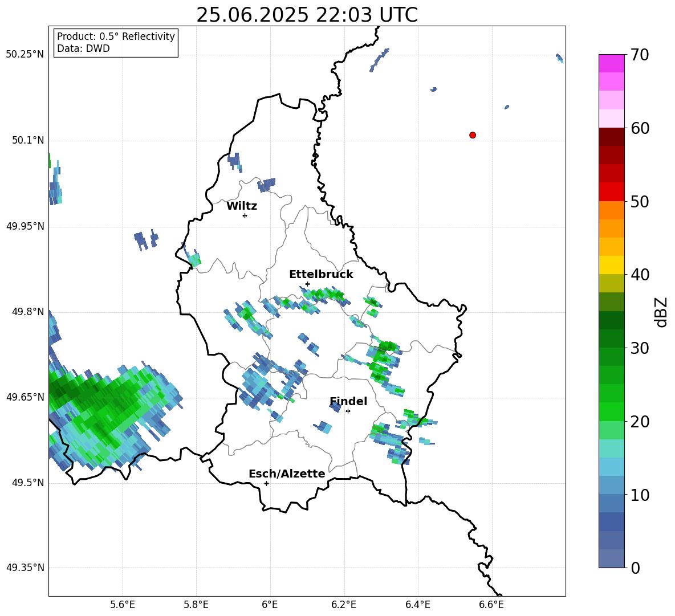Click the Findel city label

(x=348, y=401)
